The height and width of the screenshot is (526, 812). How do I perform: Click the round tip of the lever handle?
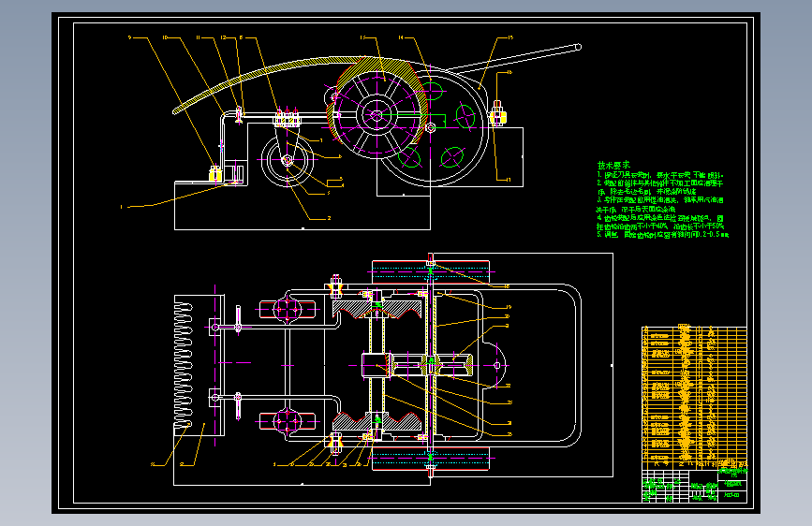(579, 47)
